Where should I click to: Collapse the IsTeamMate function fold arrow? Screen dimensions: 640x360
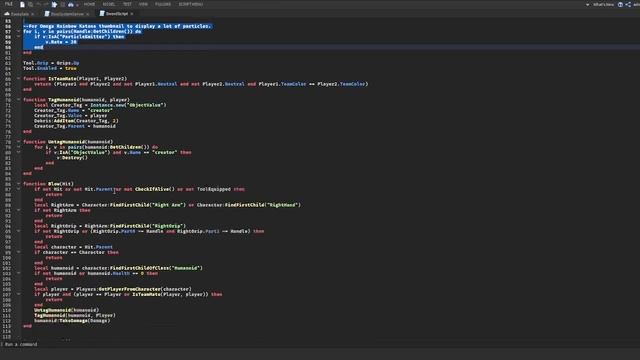18,78
